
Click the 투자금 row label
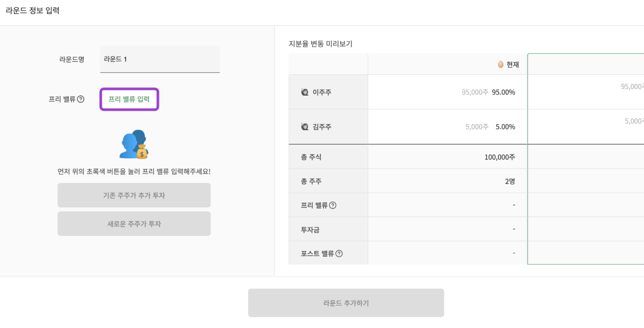click(x=310, y=229)
